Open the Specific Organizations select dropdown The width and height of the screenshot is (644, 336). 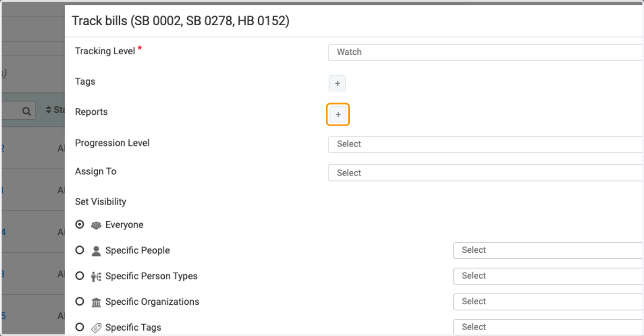(x=548, y=302)
